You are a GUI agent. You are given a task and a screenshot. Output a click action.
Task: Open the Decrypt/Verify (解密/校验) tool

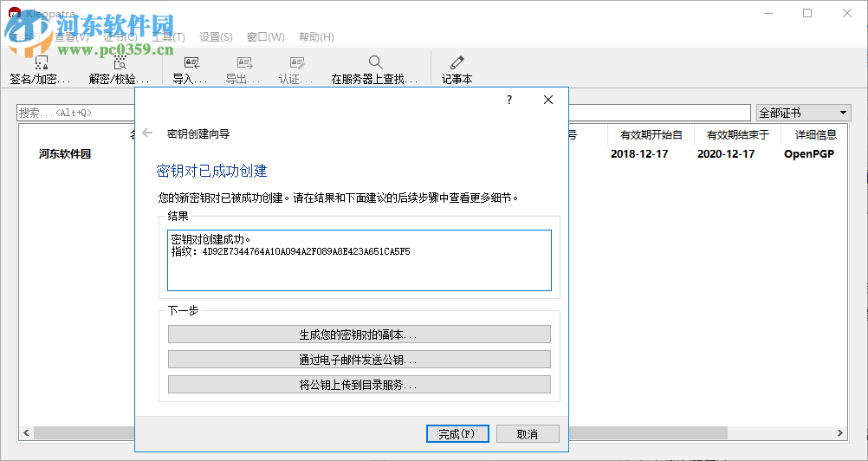tap(120, 69)
